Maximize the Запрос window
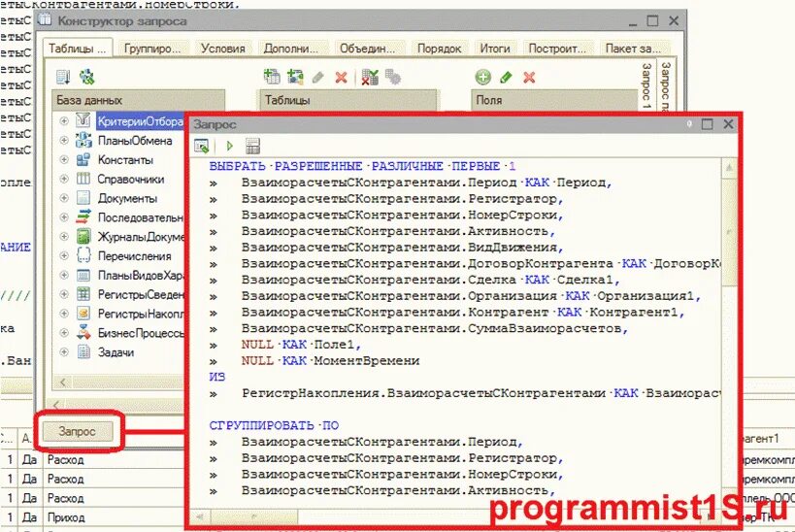The width and height of the screenshot is (795, 532). click(x=707, y=124)
